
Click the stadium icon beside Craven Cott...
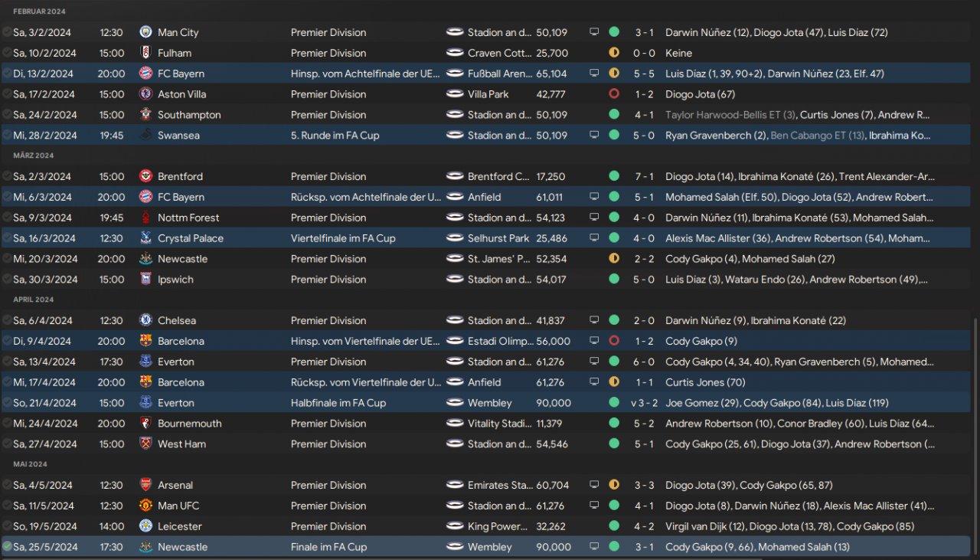pos(455,53)
